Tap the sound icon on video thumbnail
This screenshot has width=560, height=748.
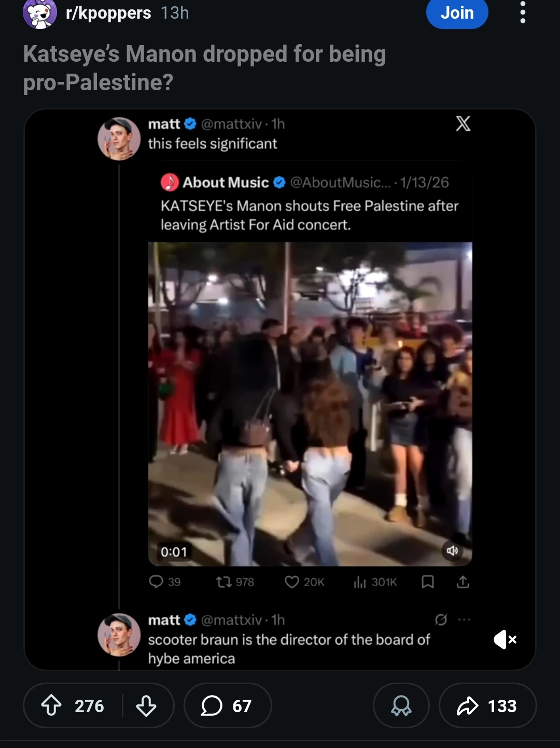(452, 550)
